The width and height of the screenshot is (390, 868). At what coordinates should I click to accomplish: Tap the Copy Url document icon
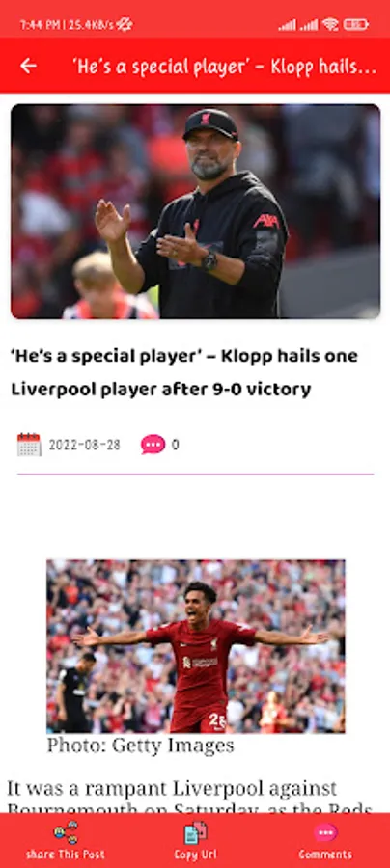(x=196, y=832)
